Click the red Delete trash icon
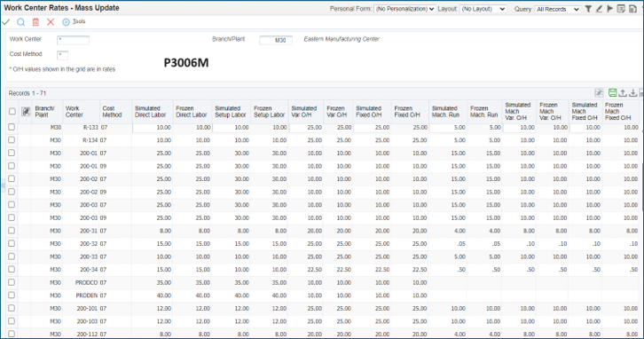This screenshot has width=644, height=339. (35, 22)
